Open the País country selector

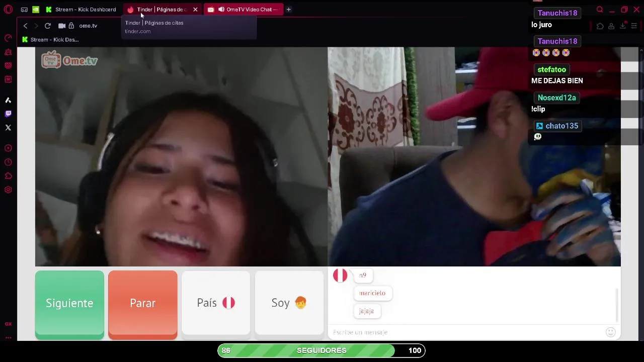coord(216,303)
